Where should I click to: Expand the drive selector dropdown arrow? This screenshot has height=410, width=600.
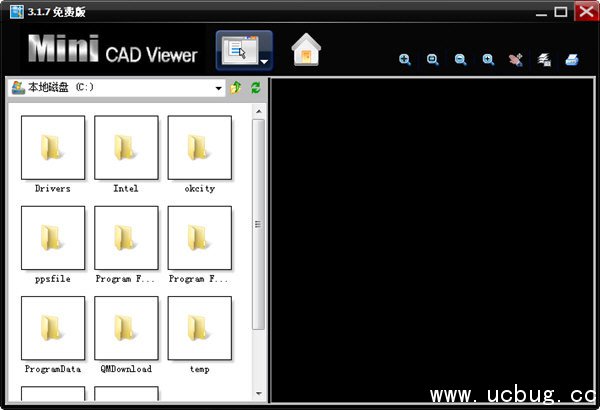(x=219, y=88)
